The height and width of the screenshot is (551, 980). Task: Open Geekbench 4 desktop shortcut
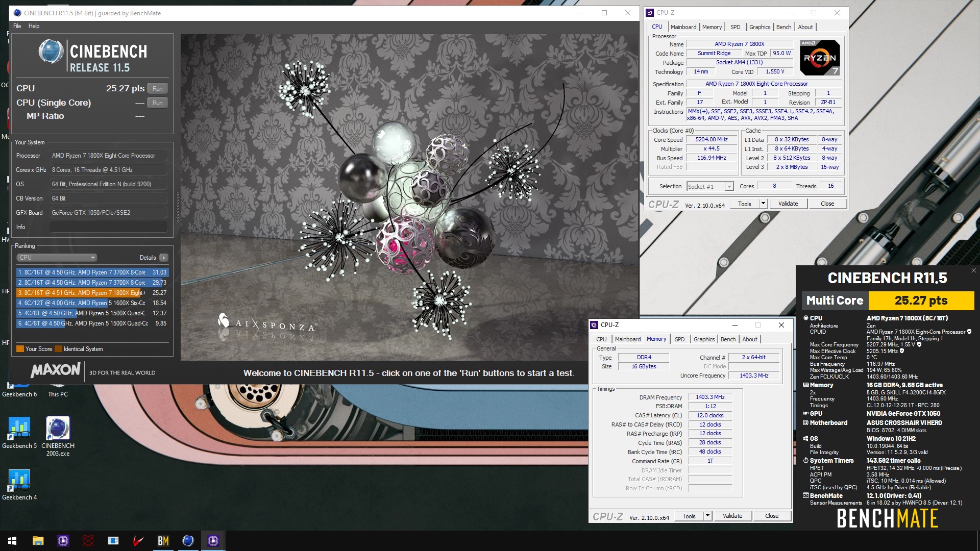pyautogui.click(x=19, y=485)
